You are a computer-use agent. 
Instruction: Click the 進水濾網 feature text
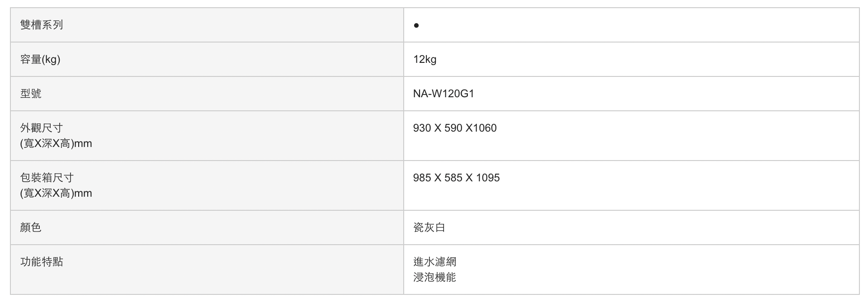(x=434, y=262)
